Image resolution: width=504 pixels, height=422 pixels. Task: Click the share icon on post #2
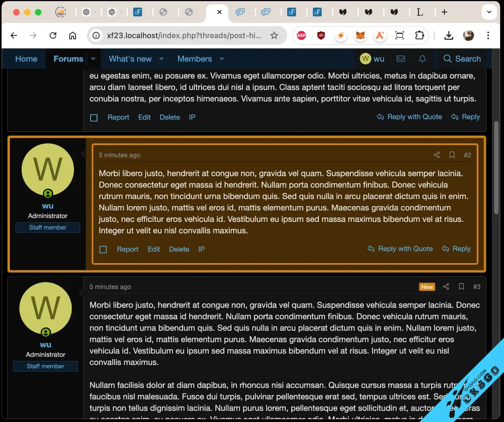tap(437, 155)
